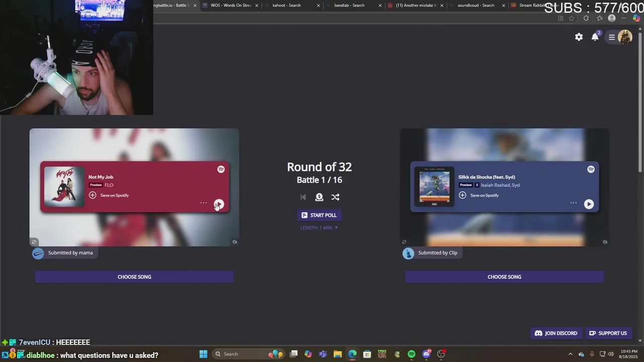Open Copilot in browser toolbar
This screenshot has height=362, width=644.
point(636,18)
